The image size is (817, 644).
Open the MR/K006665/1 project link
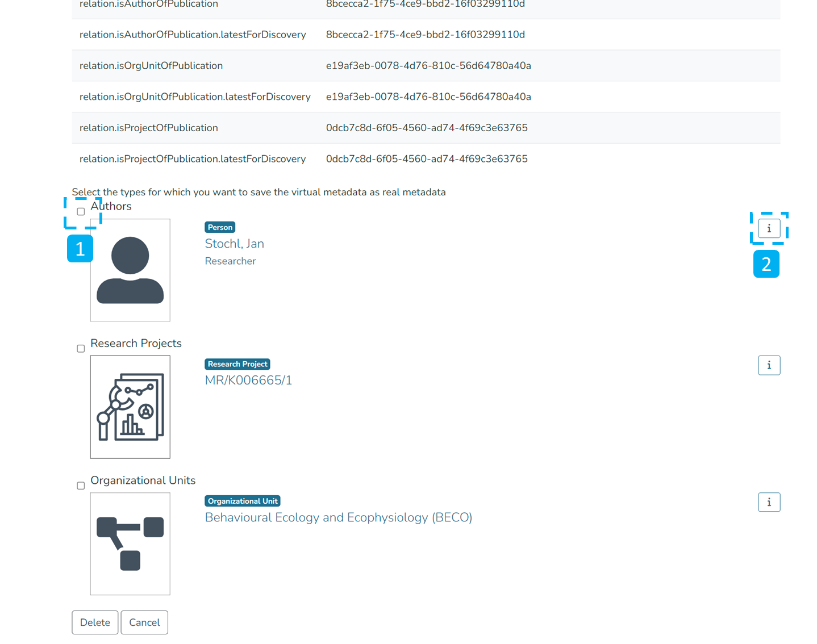(248, 380)
